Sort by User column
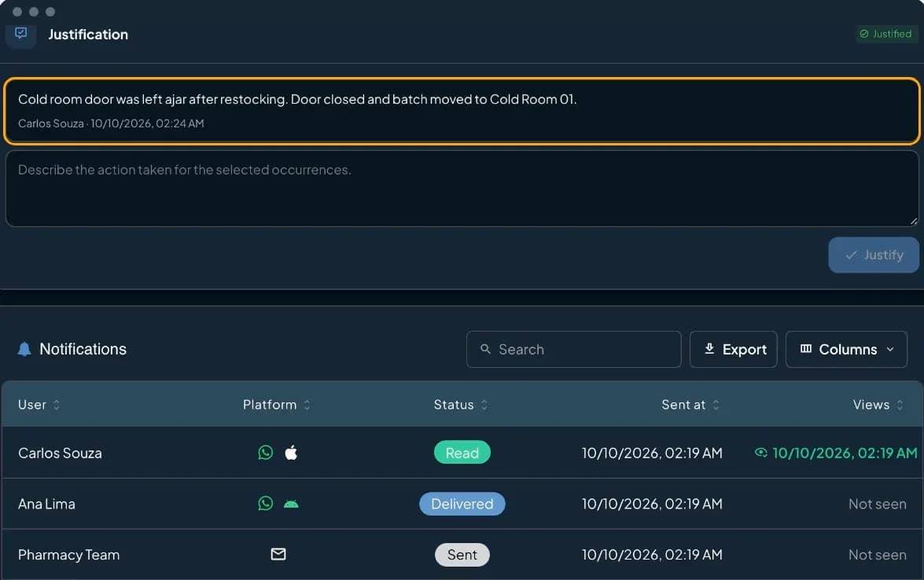 coord(39,405)
